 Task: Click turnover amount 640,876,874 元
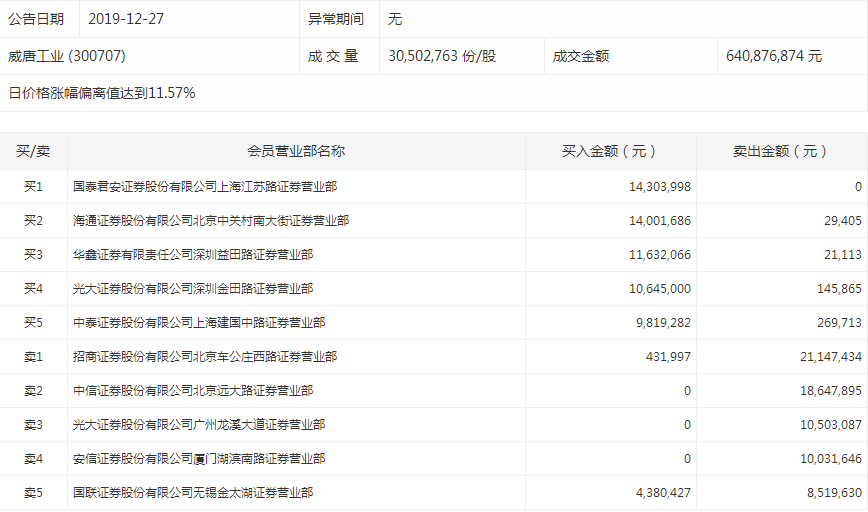coord(773,56)
